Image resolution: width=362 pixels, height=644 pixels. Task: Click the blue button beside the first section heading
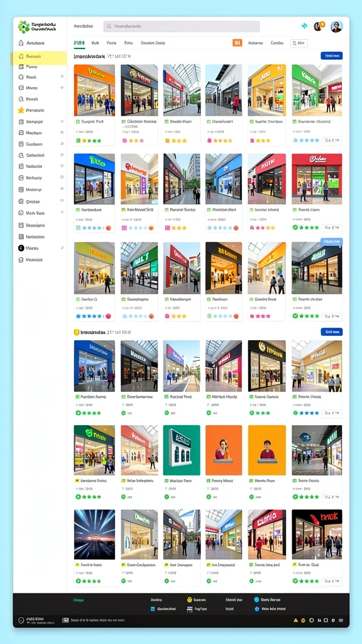pos(332,56)
